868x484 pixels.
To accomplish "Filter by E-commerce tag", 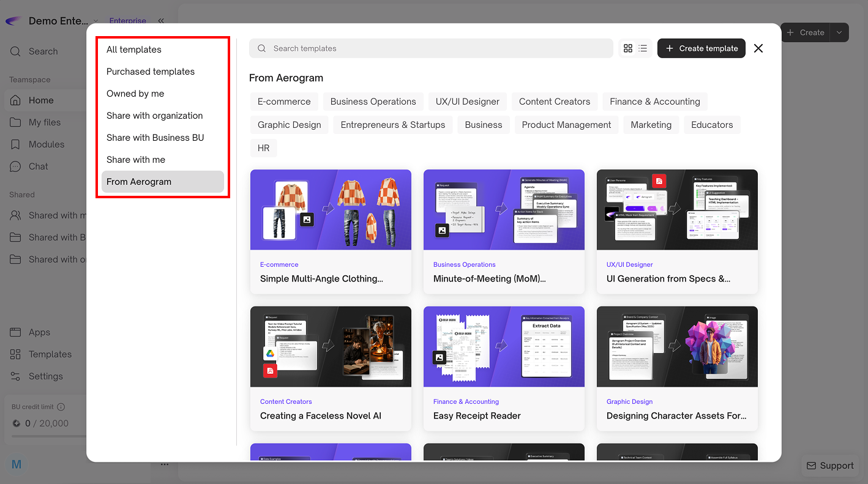I will tap(284, 102).
